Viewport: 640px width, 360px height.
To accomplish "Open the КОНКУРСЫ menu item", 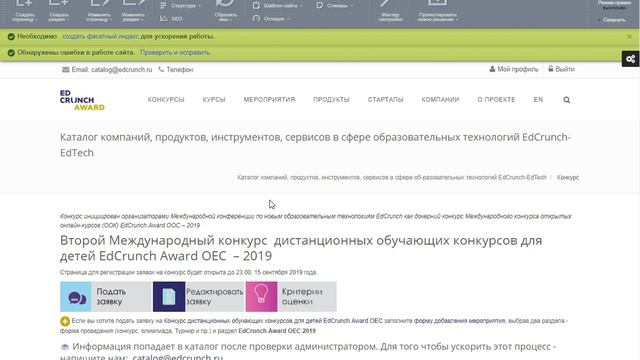I will (x=166, y=100).
